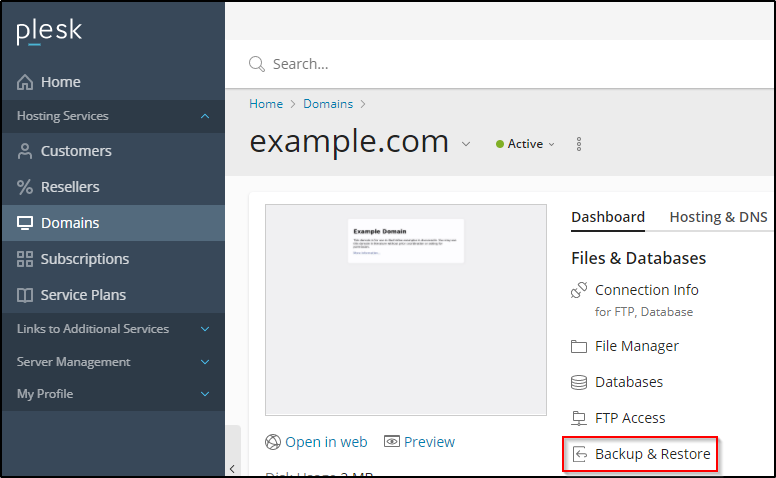The image size is (776, 478).
Task: Click the Domains breadcrumb link
Action: 328,104
